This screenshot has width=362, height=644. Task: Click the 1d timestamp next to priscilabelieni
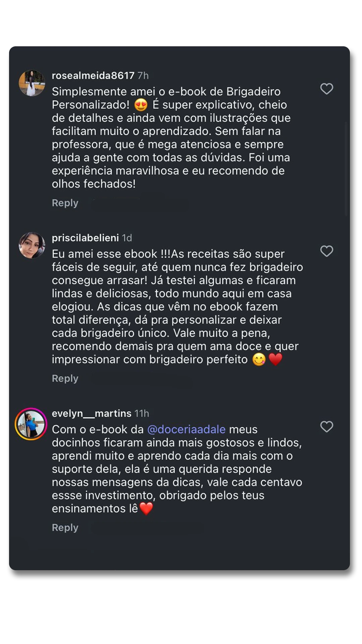coord(127,238)
